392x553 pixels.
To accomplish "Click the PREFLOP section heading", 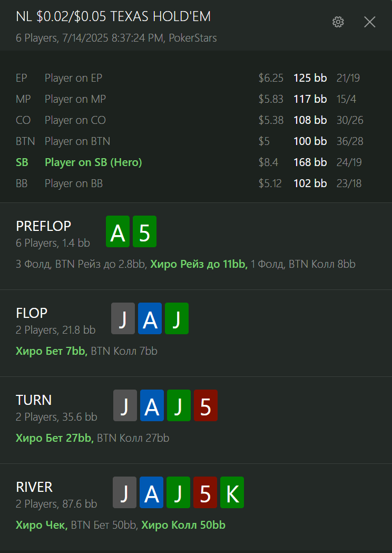I will (x=43, y=226).
